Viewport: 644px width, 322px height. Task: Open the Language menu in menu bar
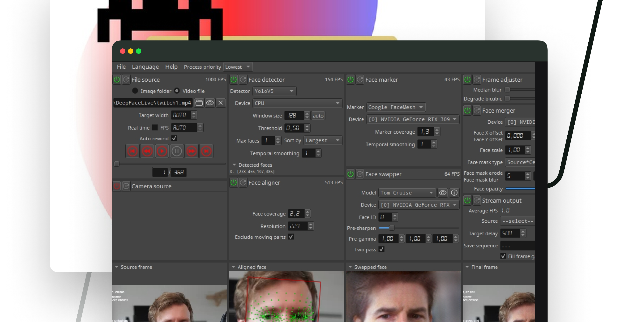(x=145, y=66)
